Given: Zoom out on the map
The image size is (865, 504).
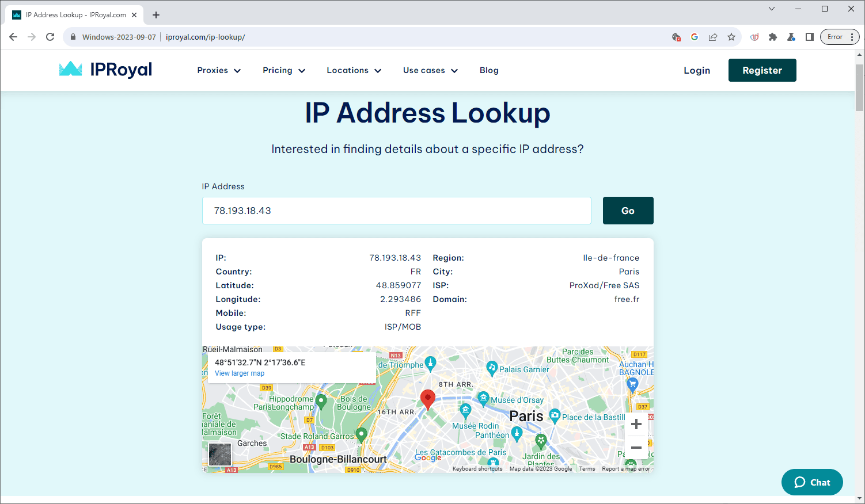Looking at the screenshot, I should (x=636, y=448).
